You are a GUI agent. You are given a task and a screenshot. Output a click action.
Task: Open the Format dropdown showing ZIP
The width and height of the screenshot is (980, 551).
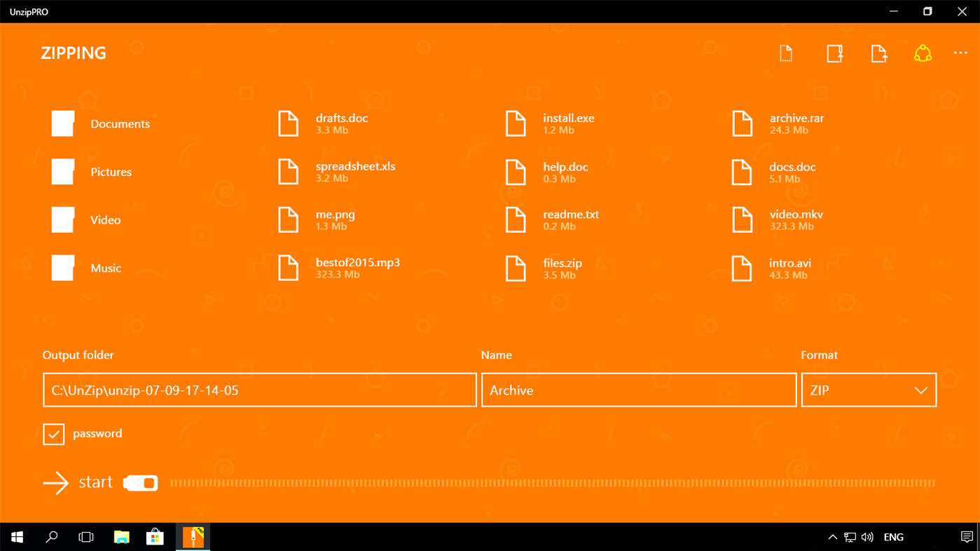[869, 390]
